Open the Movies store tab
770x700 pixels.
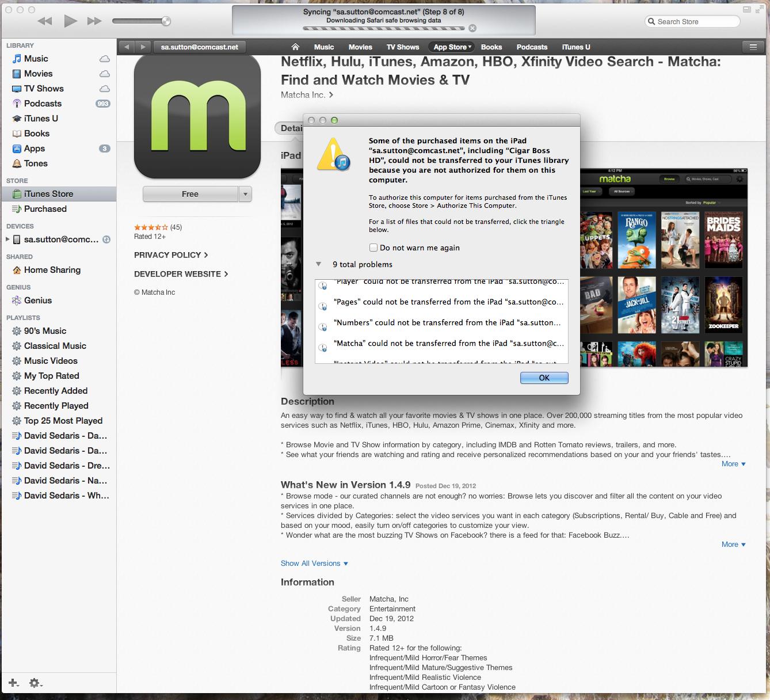click(360, 47)
